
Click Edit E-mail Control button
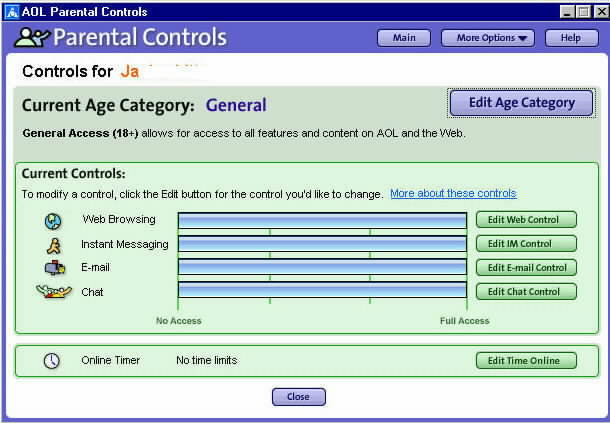click(x=526, y=268)
